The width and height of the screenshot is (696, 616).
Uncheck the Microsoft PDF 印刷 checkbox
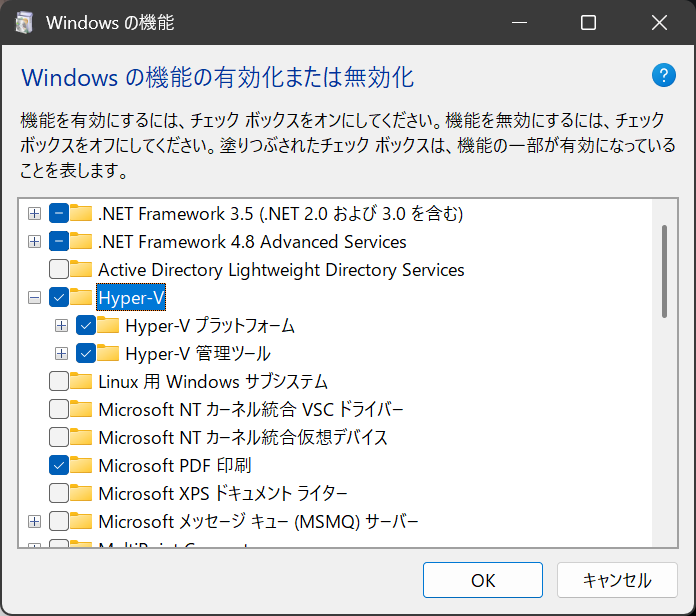point(59,465)
